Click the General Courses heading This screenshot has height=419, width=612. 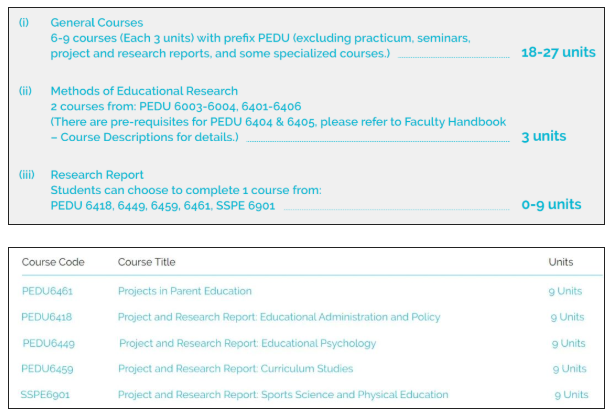point(96,22)
